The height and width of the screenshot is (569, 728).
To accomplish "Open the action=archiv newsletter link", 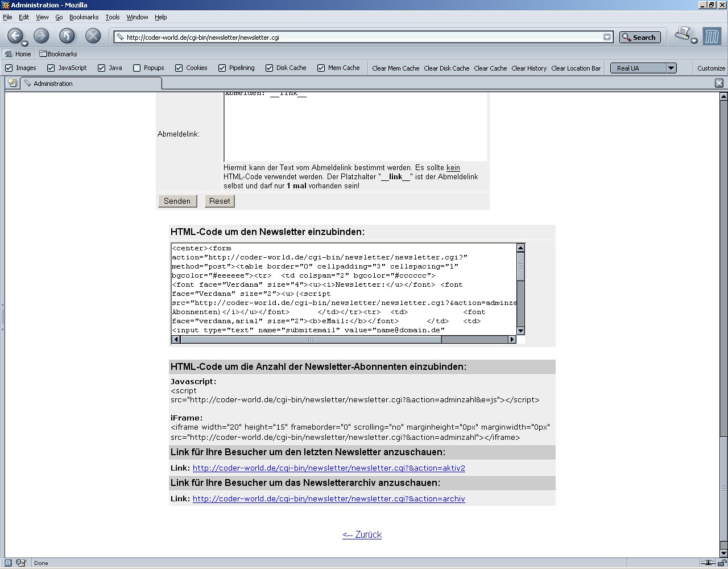I will [x=329, y=499].
